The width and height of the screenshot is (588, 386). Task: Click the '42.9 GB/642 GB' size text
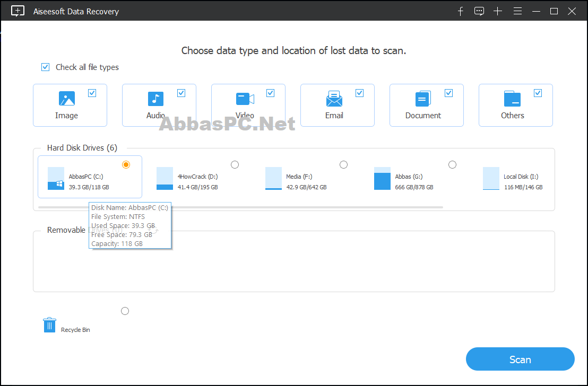pos(306,187)
